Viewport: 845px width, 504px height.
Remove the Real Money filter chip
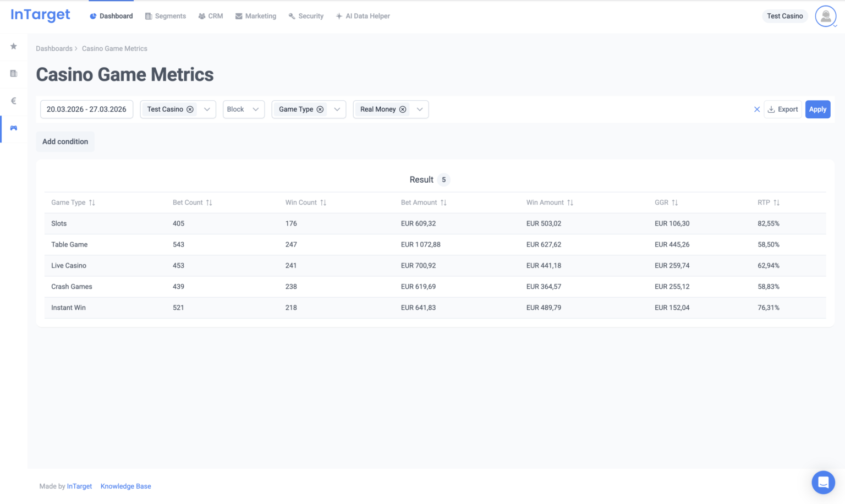[x=403, y=109]
